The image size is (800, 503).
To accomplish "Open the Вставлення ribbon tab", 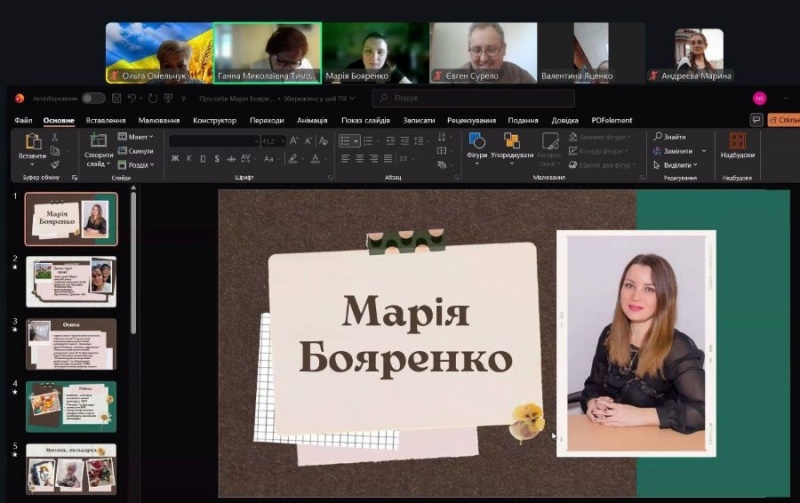I will pyautogui.click(x=105, y=120).
